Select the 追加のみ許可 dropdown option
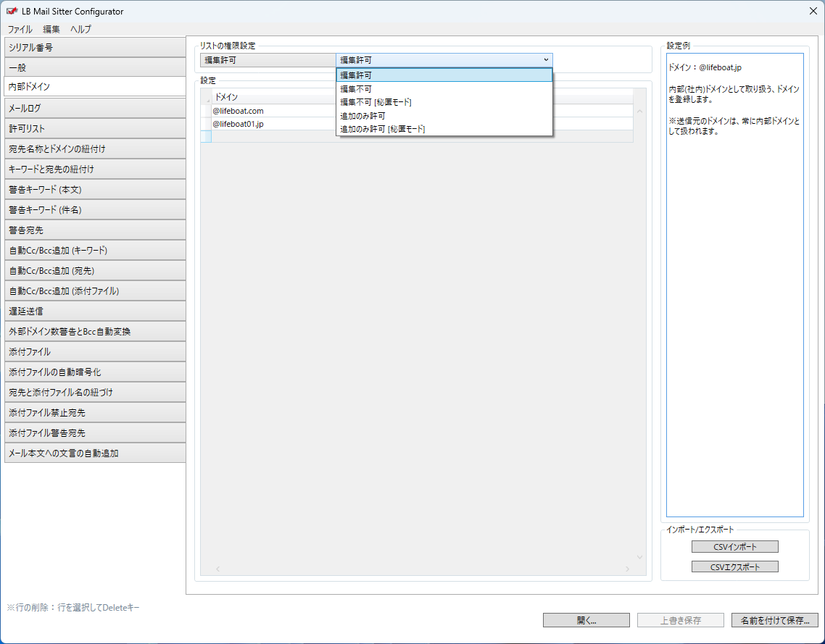Viewport: 825px width, 644px height. point(362,116)
